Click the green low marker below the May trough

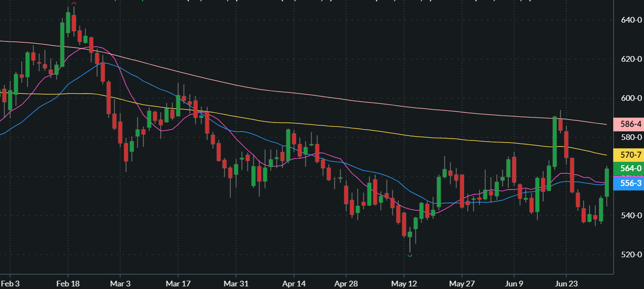410,255
